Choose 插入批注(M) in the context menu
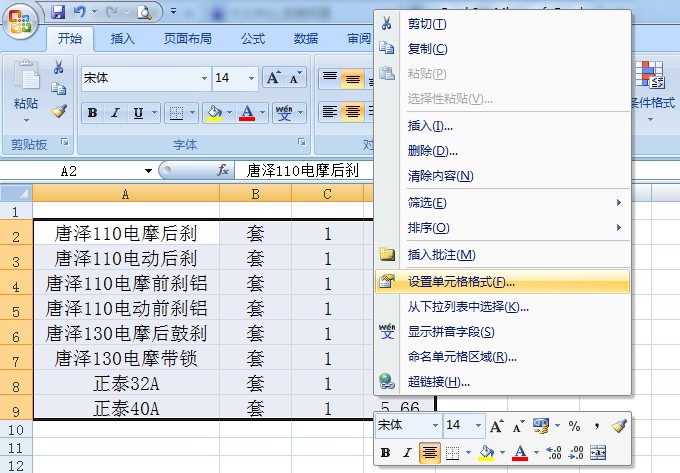The image size is (680, 473). [x=503, y=254]
